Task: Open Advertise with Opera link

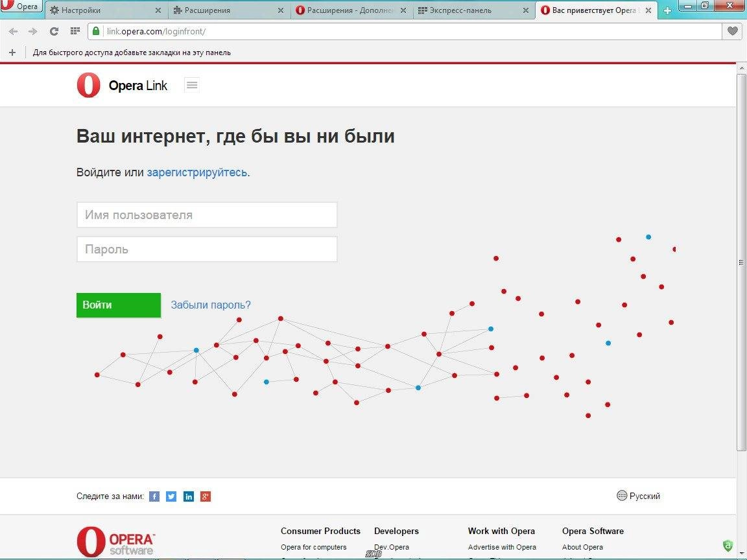Action: coord(502,547)
